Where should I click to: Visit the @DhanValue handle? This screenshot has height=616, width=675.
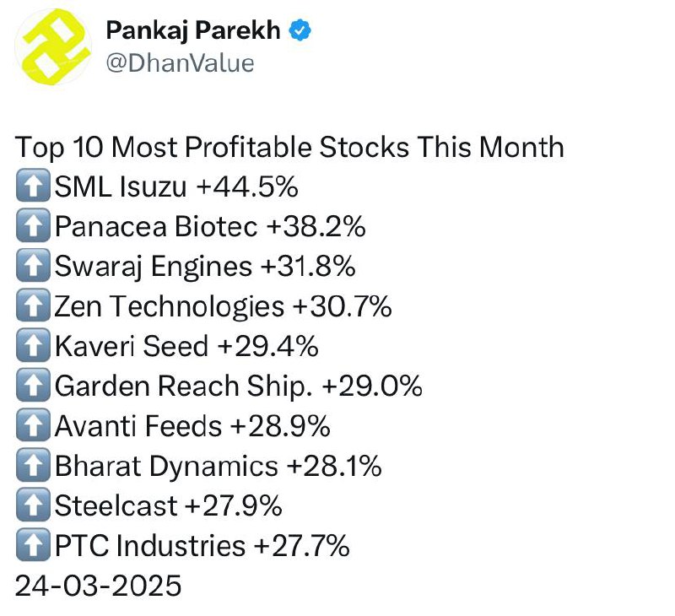coord(180,63)
